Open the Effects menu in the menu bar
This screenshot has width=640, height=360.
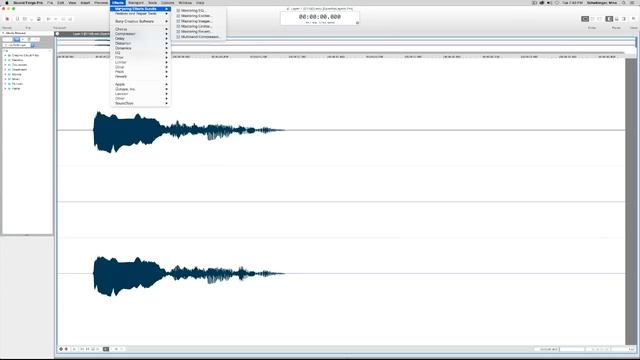coord(118,3)
